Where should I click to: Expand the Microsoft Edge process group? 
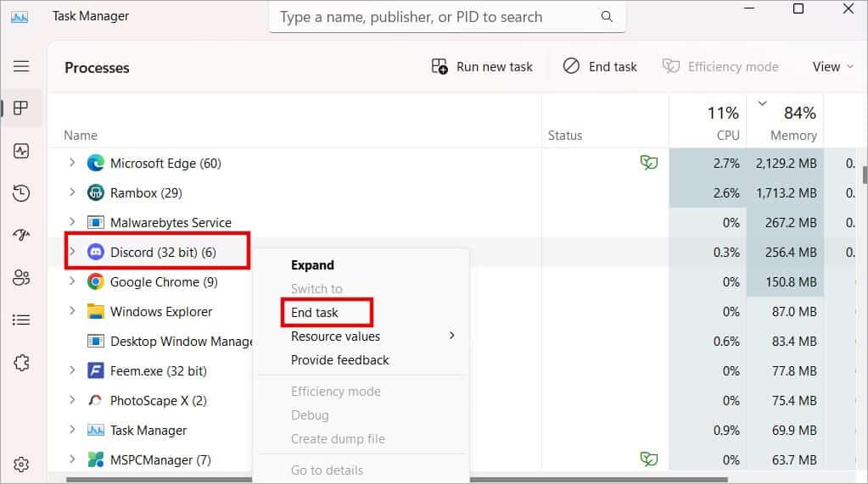pyautogui.click(x=72, y=163)
